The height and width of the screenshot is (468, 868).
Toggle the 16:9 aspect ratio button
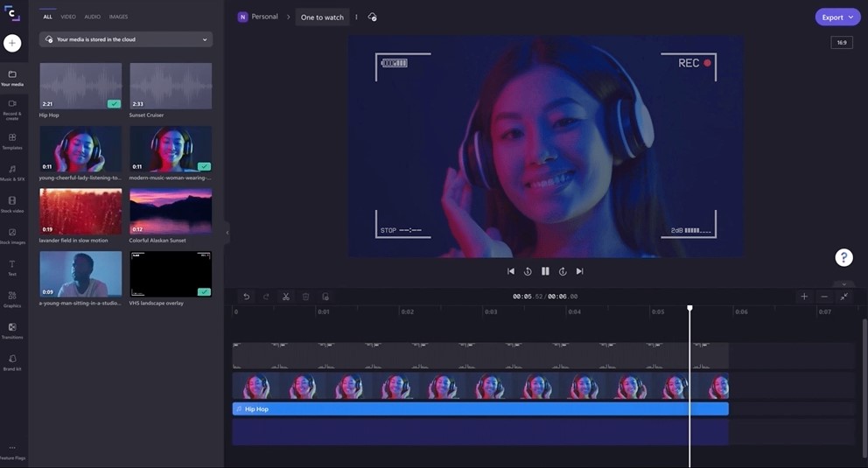pyautogui.click(x=841, y=42)
